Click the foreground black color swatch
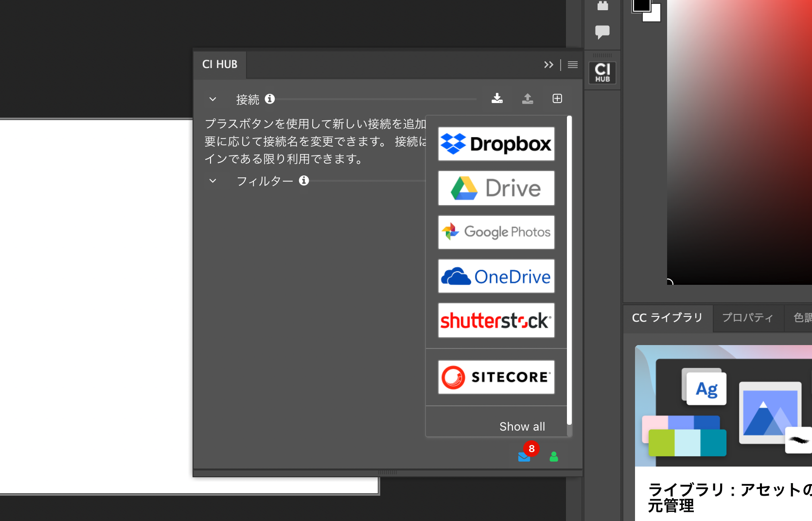Screen dimensions: 812x521 point(641,5)
